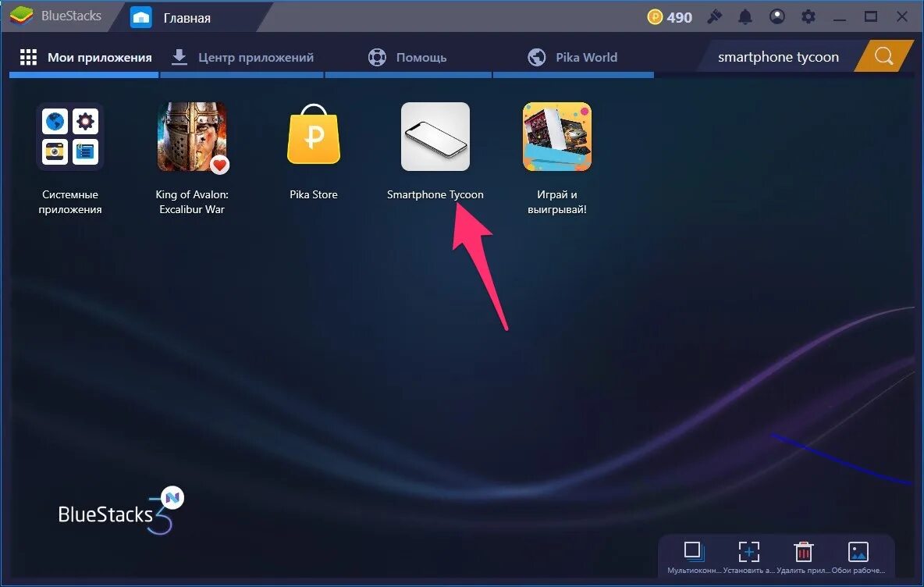Open the notifications bell icon

tap(745, 16)
